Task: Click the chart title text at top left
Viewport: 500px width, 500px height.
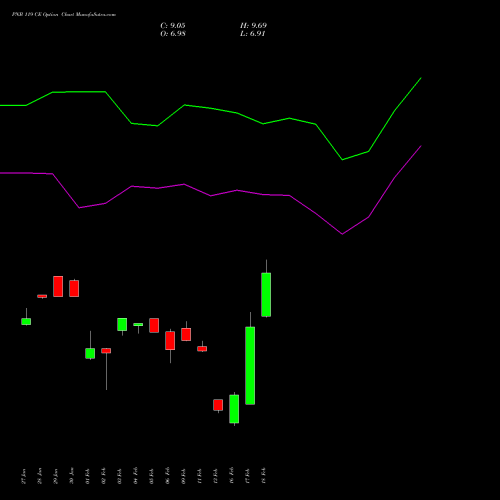Action: (64, 15)
